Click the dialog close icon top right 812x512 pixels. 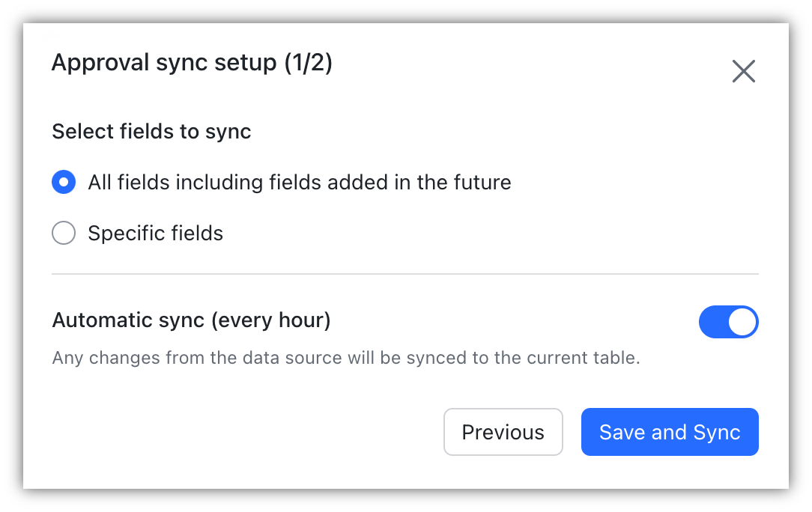pyautogui.click(x=743, y=71)
